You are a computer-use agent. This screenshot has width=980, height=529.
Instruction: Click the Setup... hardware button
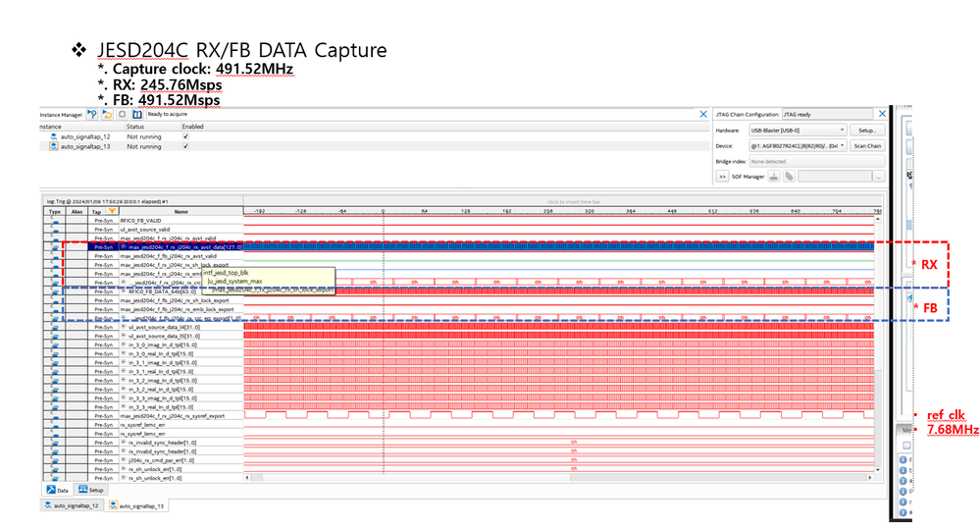pos(866,130)
